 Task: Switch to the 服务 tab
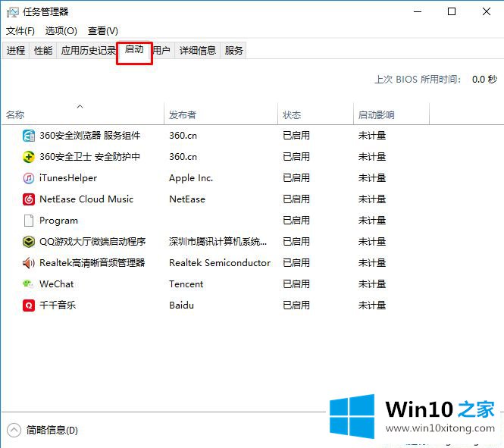click(233, 50)
